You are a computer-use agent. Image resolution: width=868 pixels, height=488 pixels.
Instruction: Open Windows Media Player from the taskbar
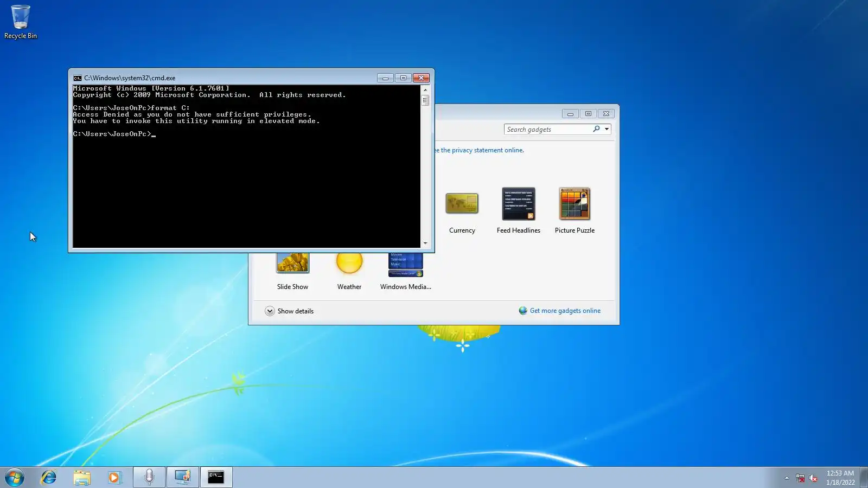tap(114, 477)
